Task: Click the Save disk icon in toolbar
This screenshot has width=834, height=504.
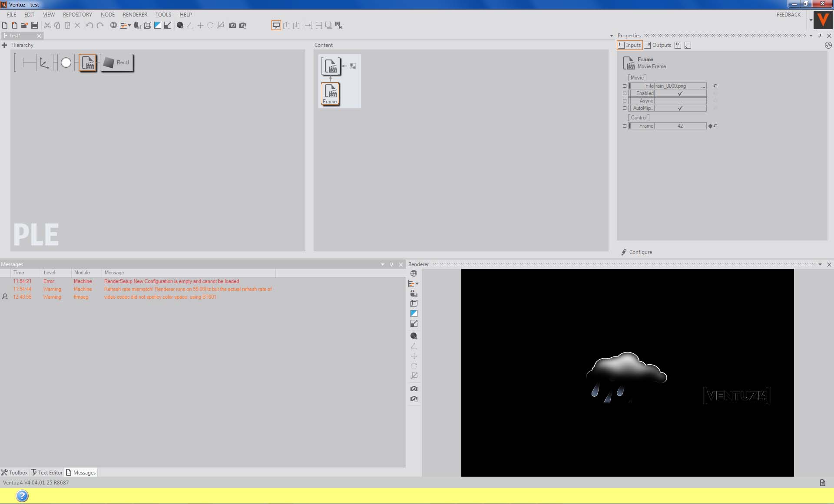Action: pos(35,25)
